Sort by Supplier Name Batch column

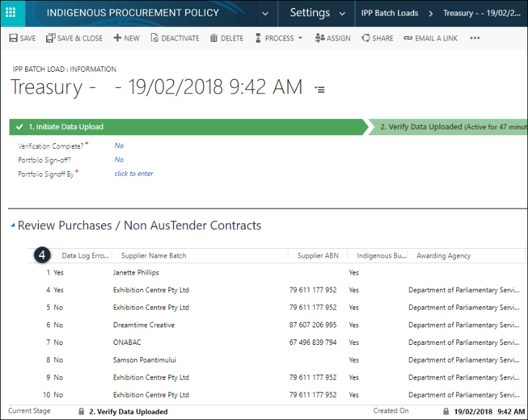pyautogui.click(x=154, y=256)
